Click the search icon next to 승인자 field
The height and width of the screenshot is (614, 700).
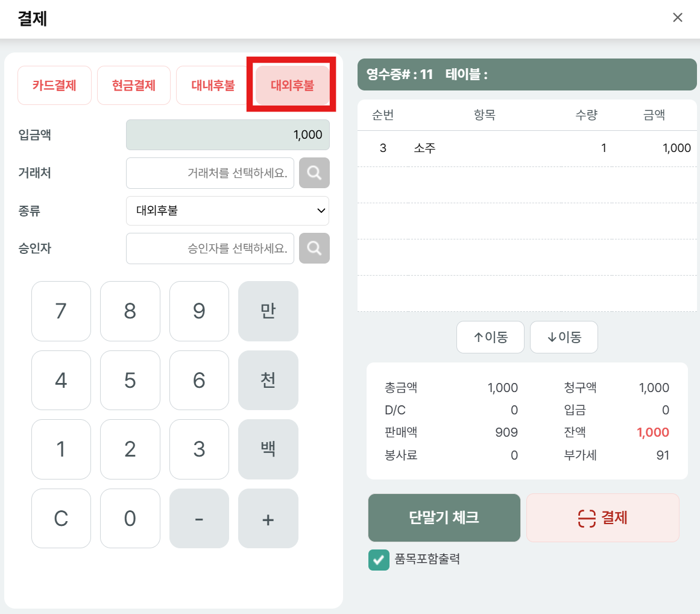point(314,248)
